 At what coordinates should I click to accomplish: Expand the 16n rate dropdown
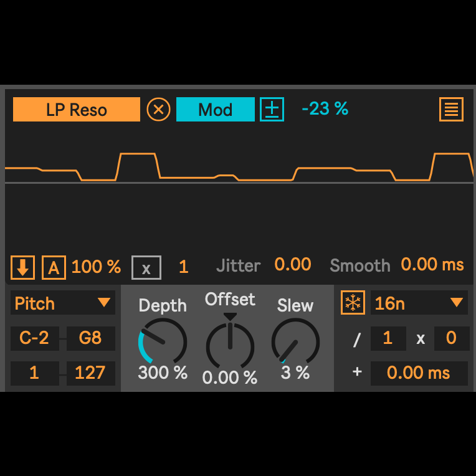tap(419, 303)
